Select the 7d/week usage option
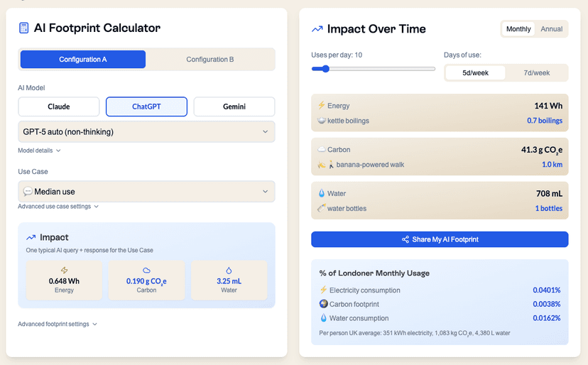The width and height of the screenshot is (588, 365). click(x=536, y=73)
